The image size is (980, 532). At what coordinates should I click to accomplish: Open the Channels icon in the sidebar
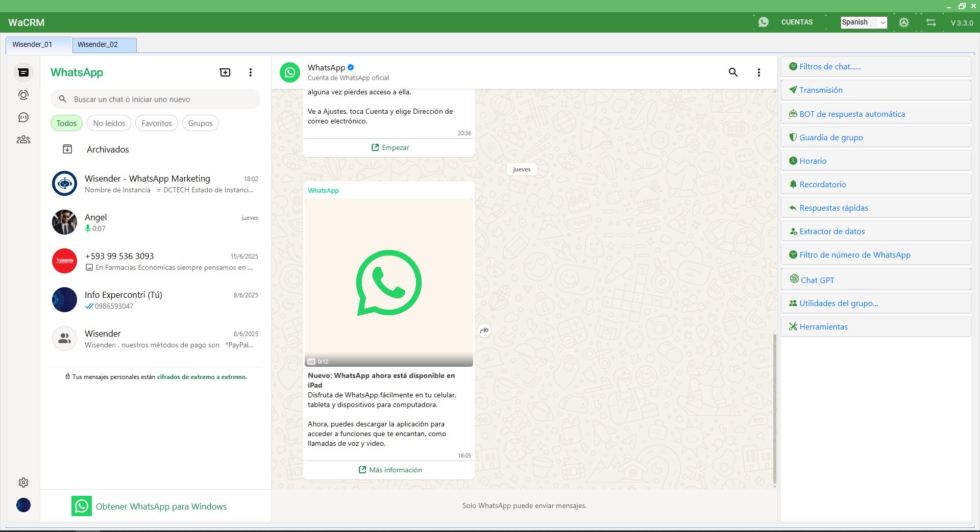pyautogui.click(x=23, y=117)
